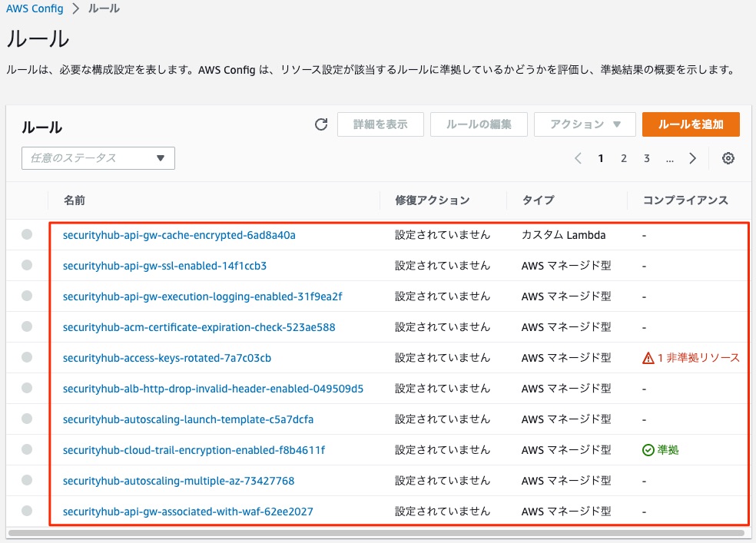
Task: Open the 任意のステータス status filter dropdown
Action: tap(98, 158)
